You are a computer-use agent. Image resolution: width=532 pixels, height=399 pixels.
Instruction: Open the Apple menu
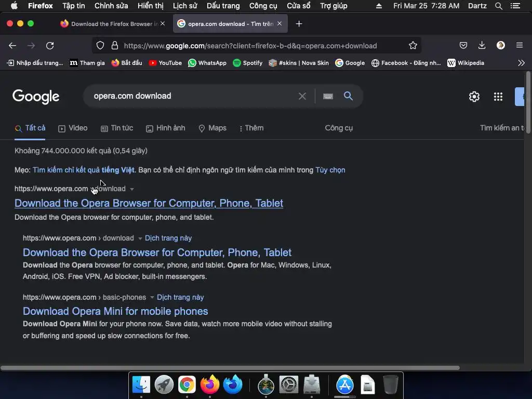[x=14, y=6]
